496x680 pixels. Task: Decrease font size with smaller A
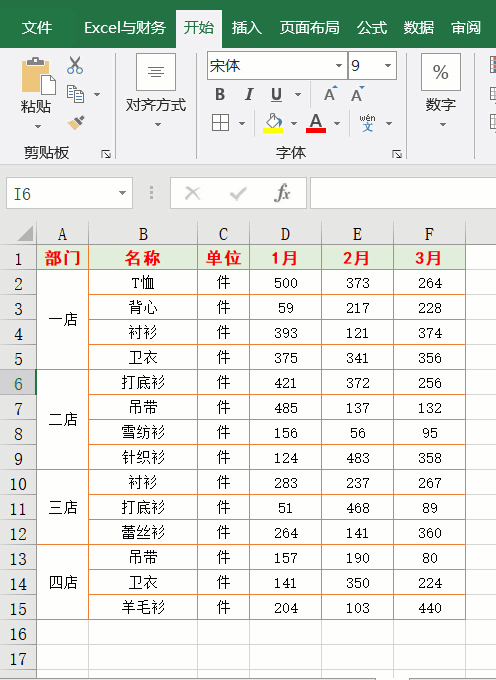[x=358, y=94]
